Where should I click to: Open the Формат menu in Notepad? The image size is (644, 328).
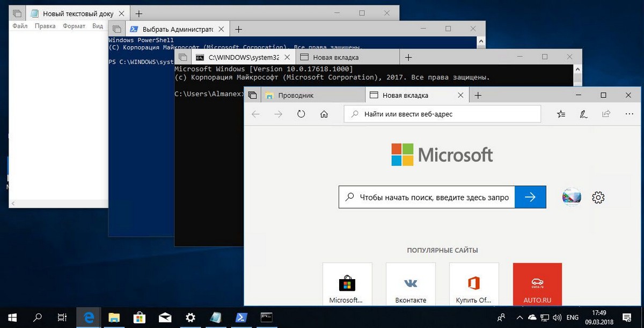coord(74,26)
